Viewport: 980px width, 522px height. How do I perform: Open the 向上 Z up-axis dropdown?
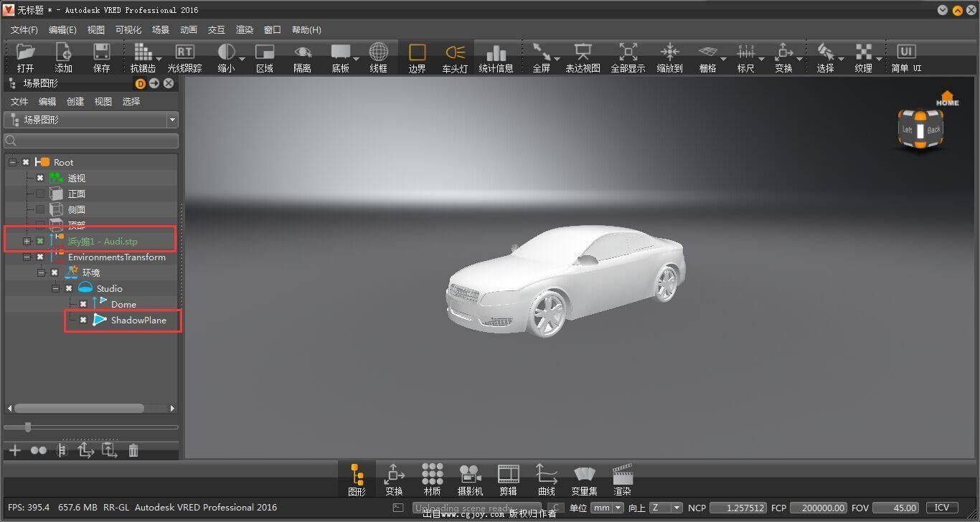(x=666, y=508)
